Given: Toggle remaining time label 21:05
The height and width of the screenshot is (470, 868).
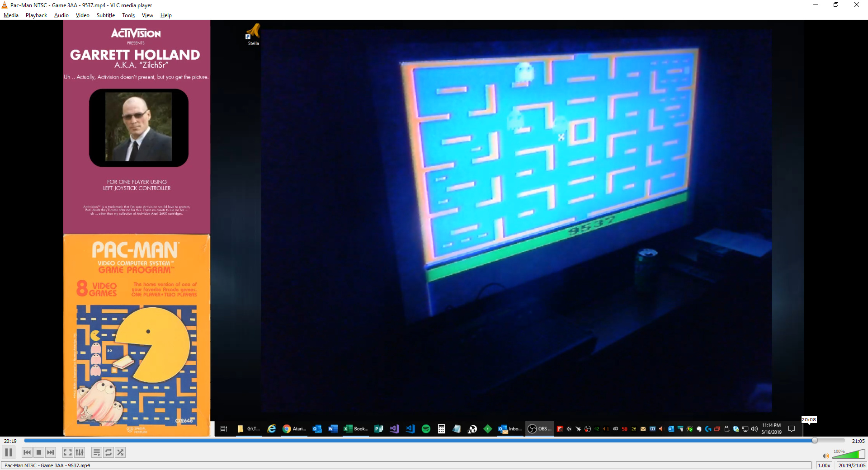Looking at the screenshot, I should point(858,441).
